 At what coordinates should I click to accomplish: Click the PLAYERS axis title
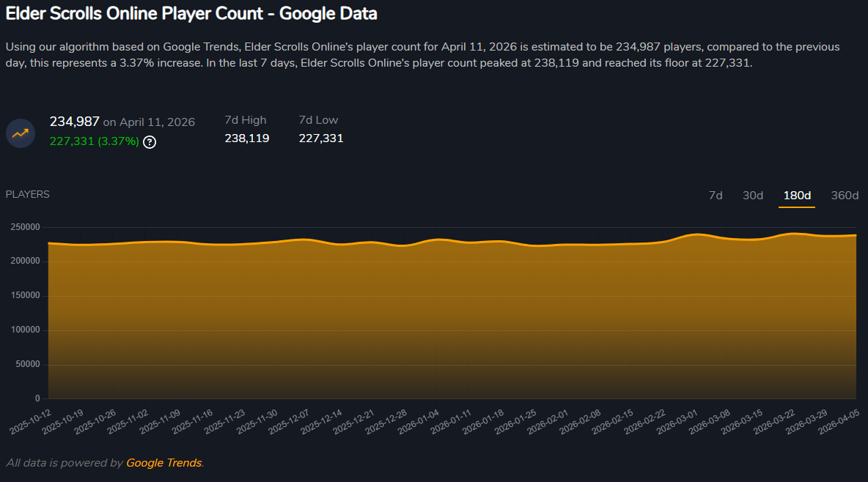[x=28, y=194]
